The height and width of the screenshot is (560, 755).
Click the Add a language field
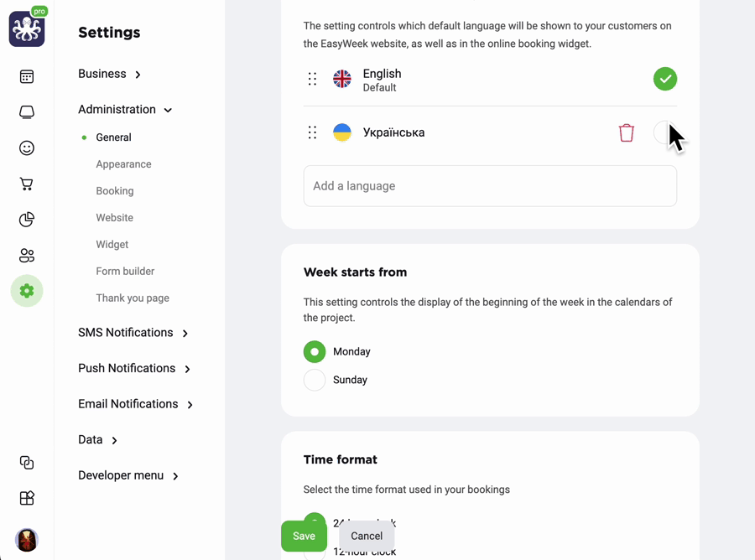tap(490, 186)
